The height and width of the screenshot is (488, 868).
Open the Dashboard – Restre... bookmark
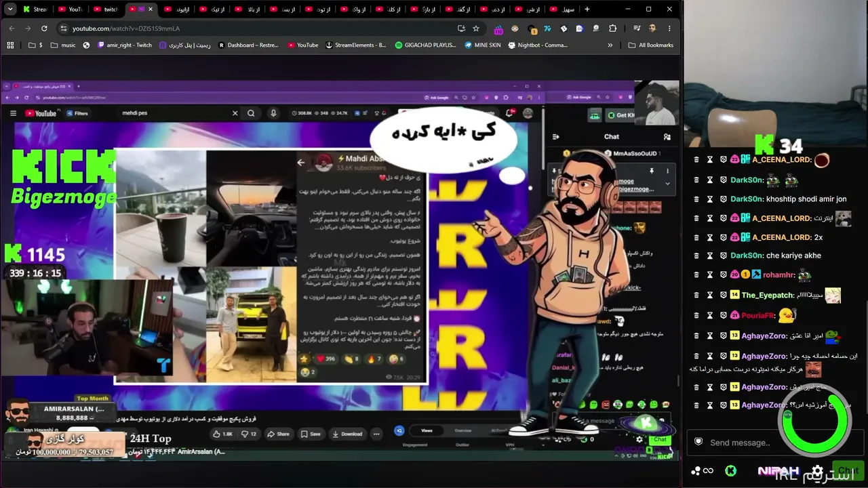(x=248, y=45)
